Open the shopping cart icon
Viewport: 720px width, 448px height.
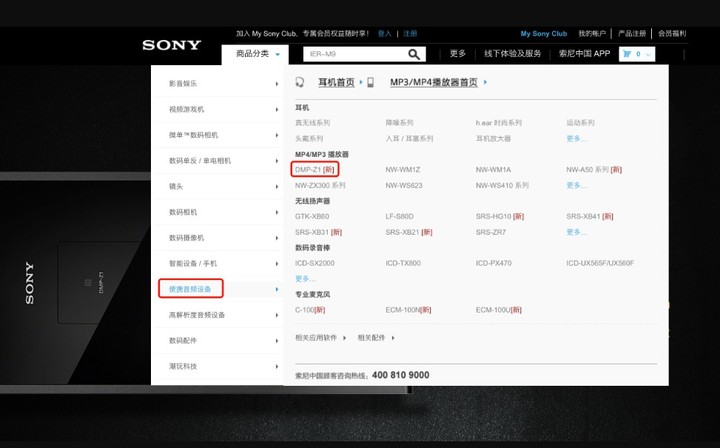(x=627, y=54)
